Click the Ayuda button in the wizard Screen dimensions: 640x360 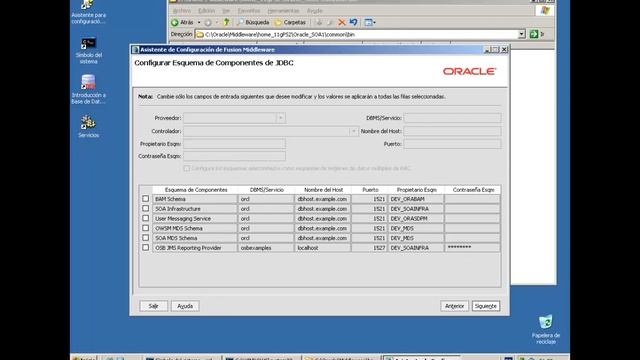(x=185, y=306)
